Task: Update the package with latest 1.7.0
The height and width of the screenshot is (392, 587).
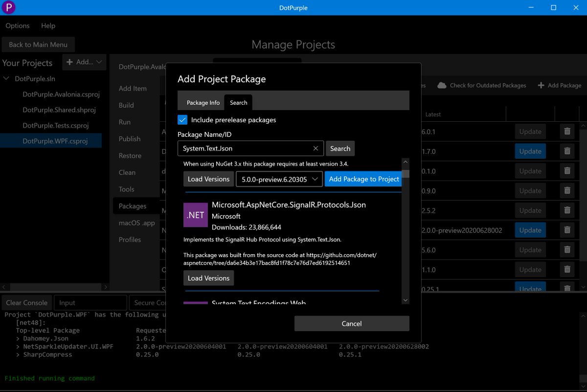Action: (x=530, y=152)
